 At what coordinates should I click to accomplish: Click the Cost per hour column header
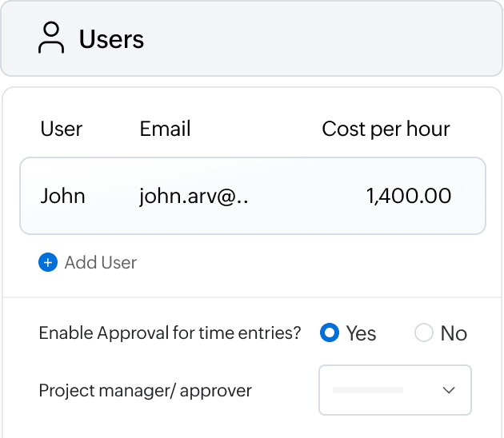coord(386,129)
